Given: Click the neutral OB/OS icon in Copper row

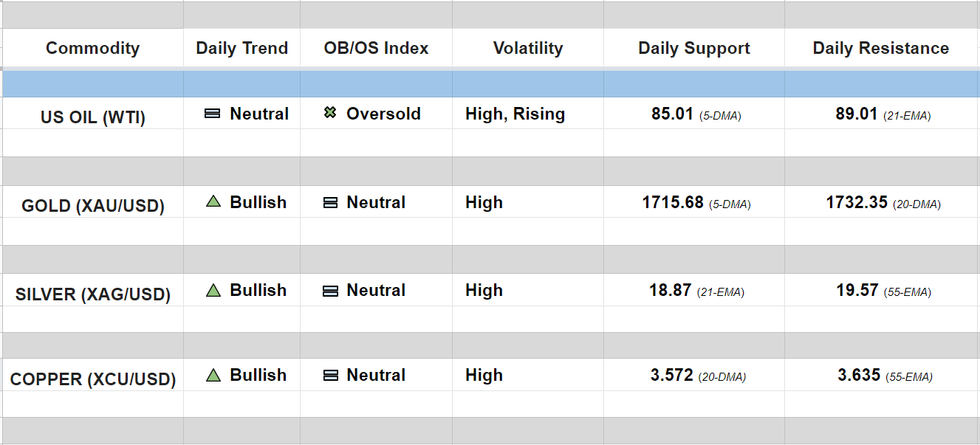Looking at the screenshot, I should [330, 375].
